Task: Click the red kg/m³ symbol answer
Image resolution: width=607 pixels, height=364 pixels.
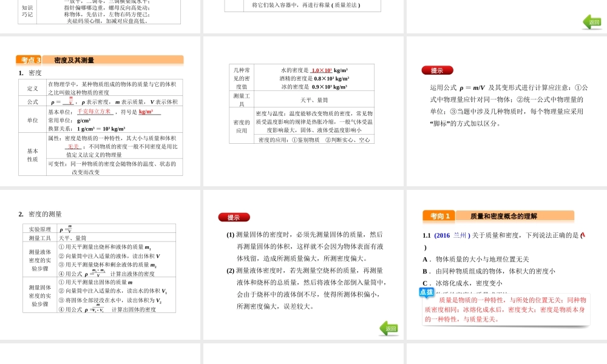Action: [146, 112]
